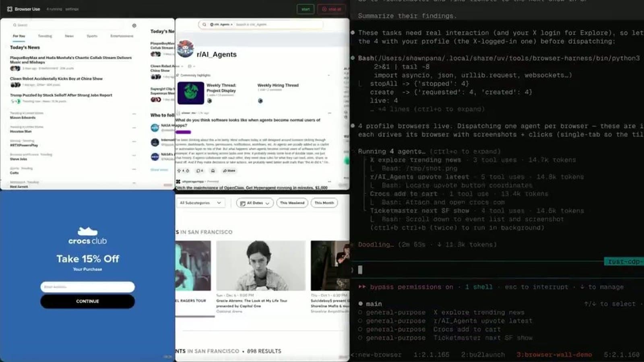
Task: Open the Mason Edwards trending topic
Action: 23,117
